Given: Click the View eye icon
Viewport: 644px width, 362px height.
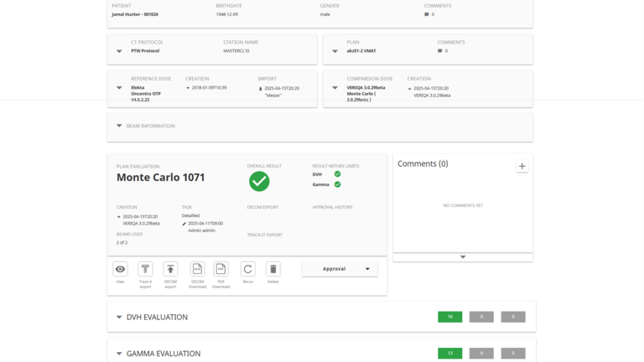Looking at the screenshot, I should click(x=120, y=269).
